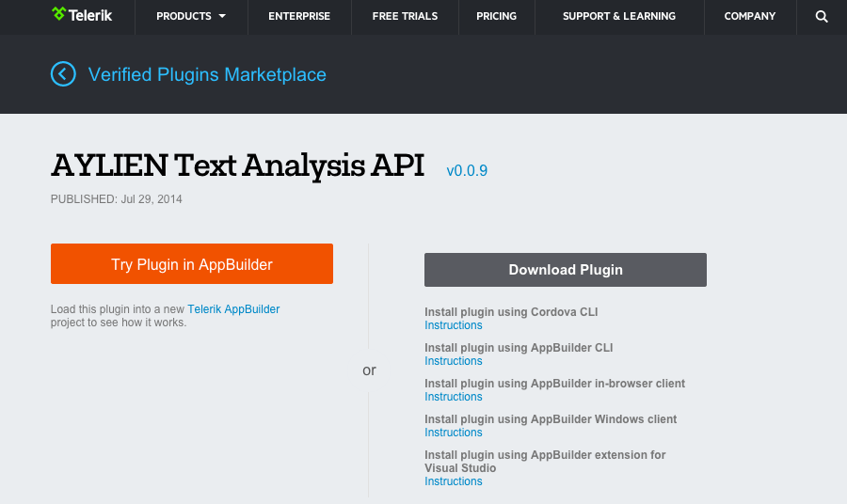Open the Pricing page
Screen dimensions: 847x504
point(496,16)
